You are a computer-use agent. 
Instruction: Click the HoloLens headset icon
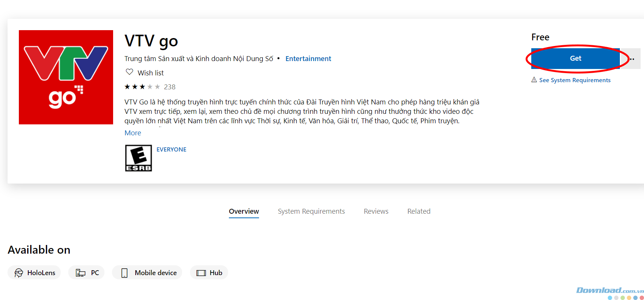point(18,272)
